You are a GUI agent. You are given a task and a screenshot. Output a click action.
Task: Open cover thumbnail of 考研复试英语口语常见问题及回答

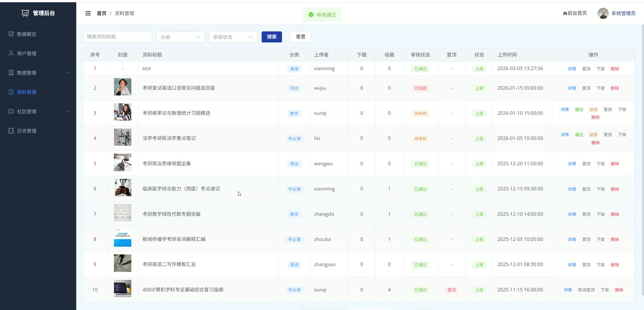(x=123, y=87)
